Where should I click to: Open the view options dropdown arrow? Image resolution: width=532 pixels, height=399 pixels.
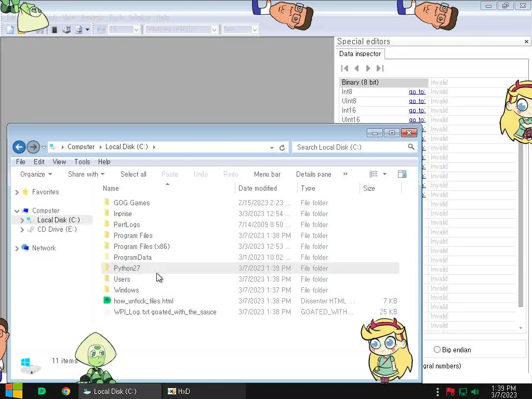[x=385, y=174]
